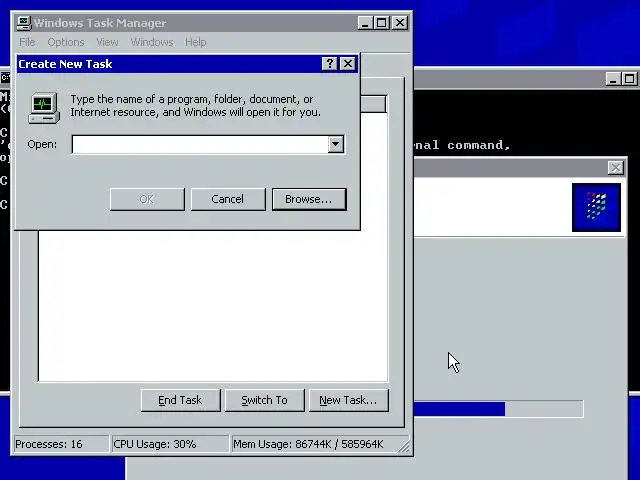Open the File menu in Task Manager
640x480 pixels.
point(27,42)
